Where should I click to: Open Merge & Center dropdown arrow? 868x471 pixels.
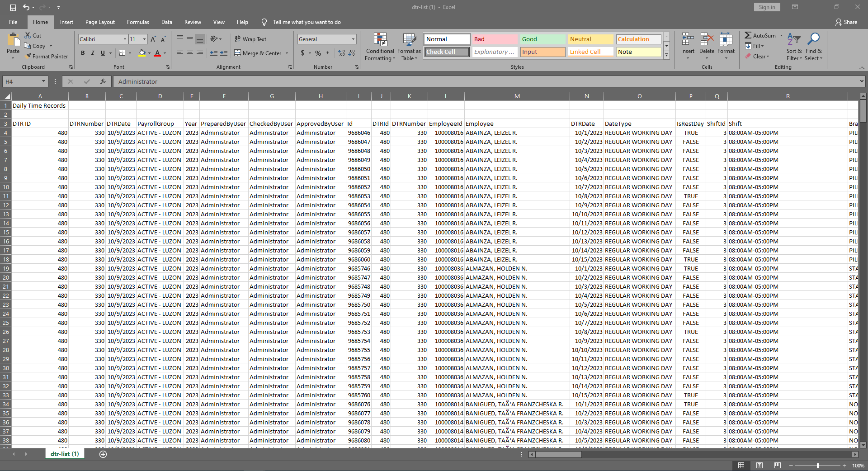point(287,53)
